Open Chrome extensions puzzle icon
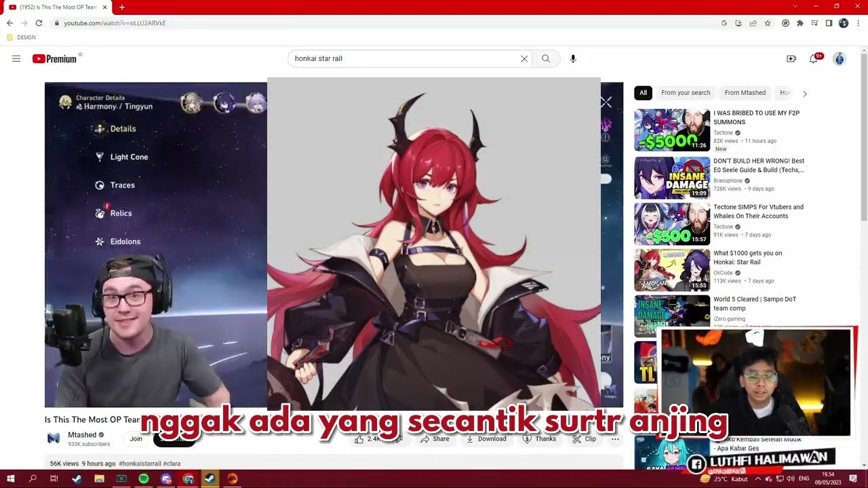Viewport: 868px width, 488px height. point(800,23)
